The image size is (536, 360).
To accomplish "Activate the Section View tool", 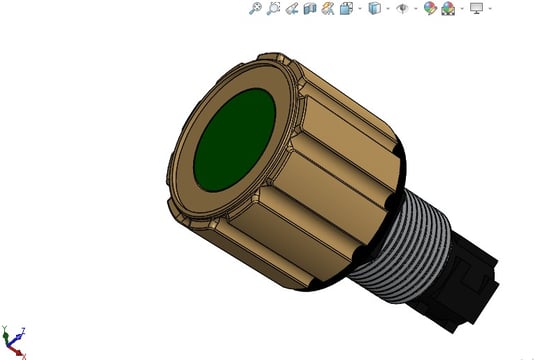I will click(x=310, y=9).
